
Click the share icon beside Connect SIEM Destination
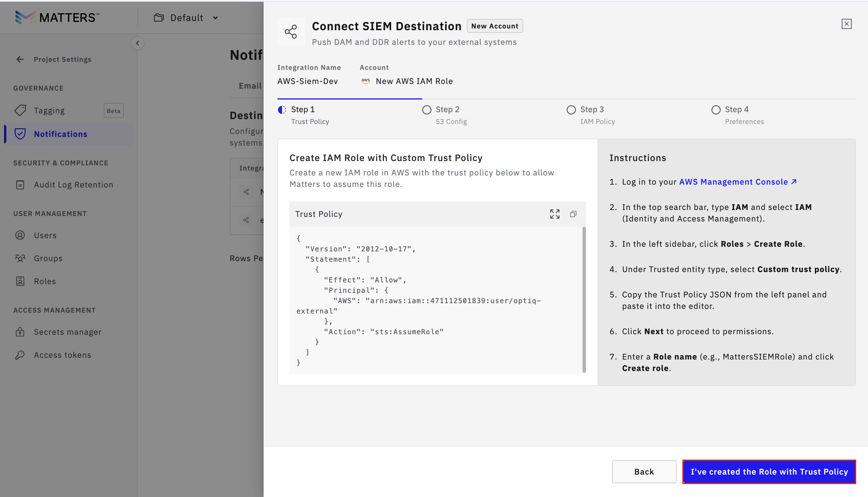[x=291, y=32]
